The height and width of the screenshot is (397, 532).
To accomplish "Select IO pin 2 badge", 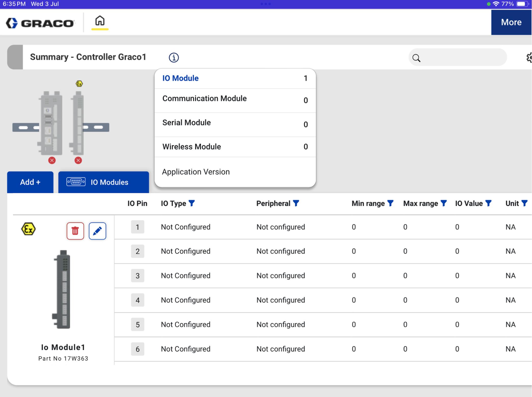I will pos(137,251).
